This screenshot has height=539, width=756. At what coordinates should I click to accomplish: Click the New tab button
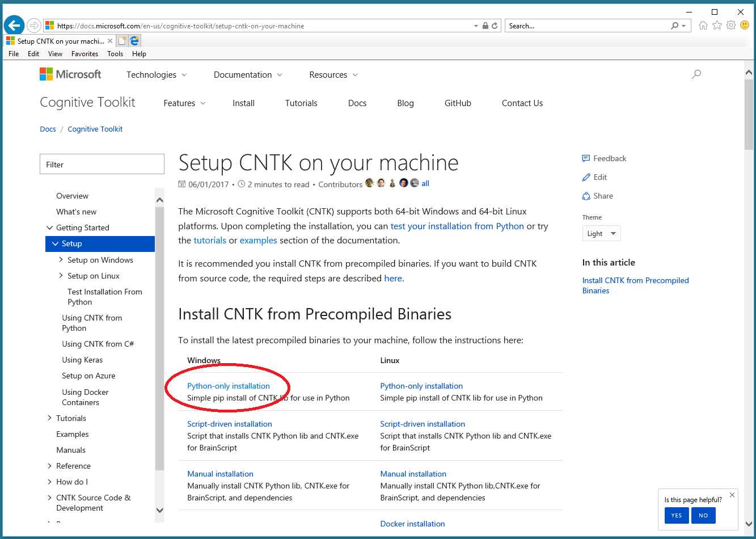point(123,41)
